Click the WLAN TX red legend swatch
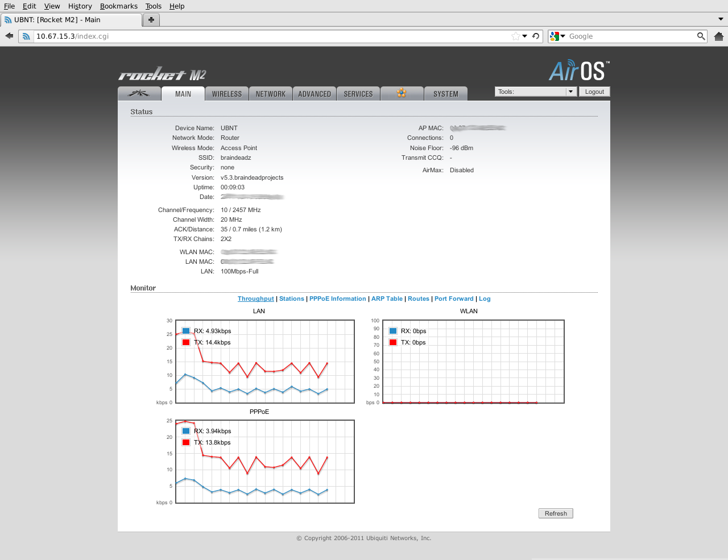The image size is (728, 560). pos(393,342)
